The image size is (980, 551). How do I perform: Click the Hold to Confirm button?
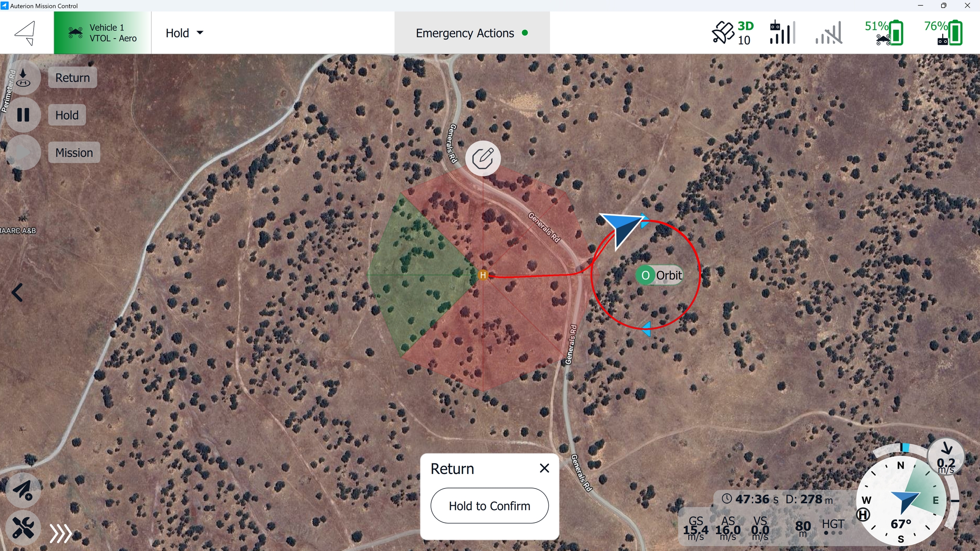point(490,506)
